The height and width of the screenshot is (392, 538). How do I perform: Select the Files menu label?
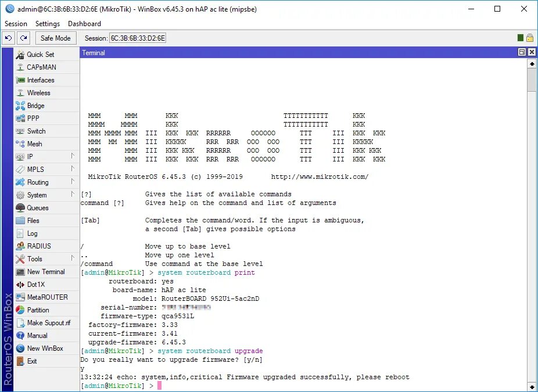[x=33, y=221]
